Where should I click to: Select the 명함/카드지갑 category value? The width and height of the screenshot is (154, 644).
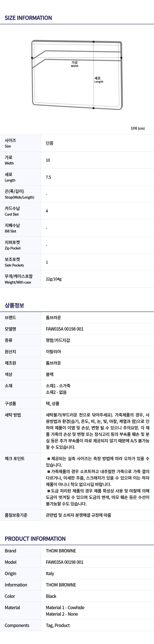(x=58, y=340)
